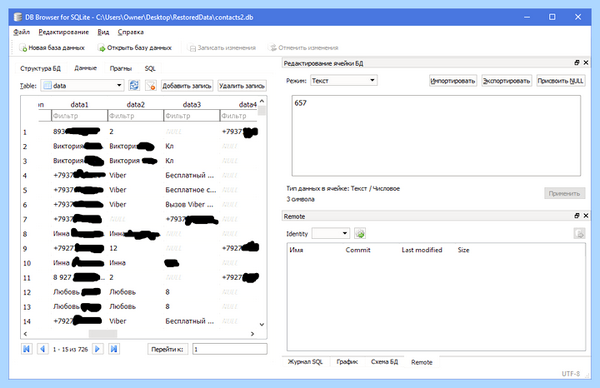The height and width of the screenshot is (388, 600).
Task: Select row header number 12
Action: [27, 292]
